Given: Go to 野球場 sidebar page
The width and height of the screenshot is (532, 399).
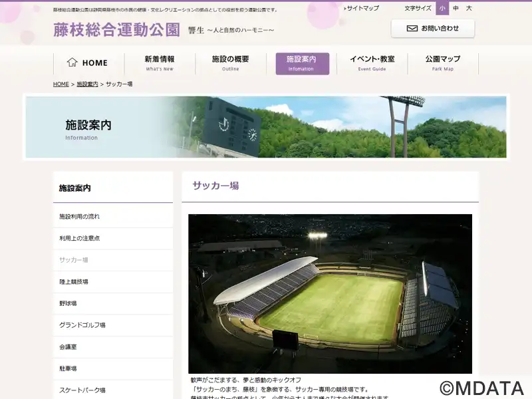Looking at the screenshot, I should coord(68,303).
